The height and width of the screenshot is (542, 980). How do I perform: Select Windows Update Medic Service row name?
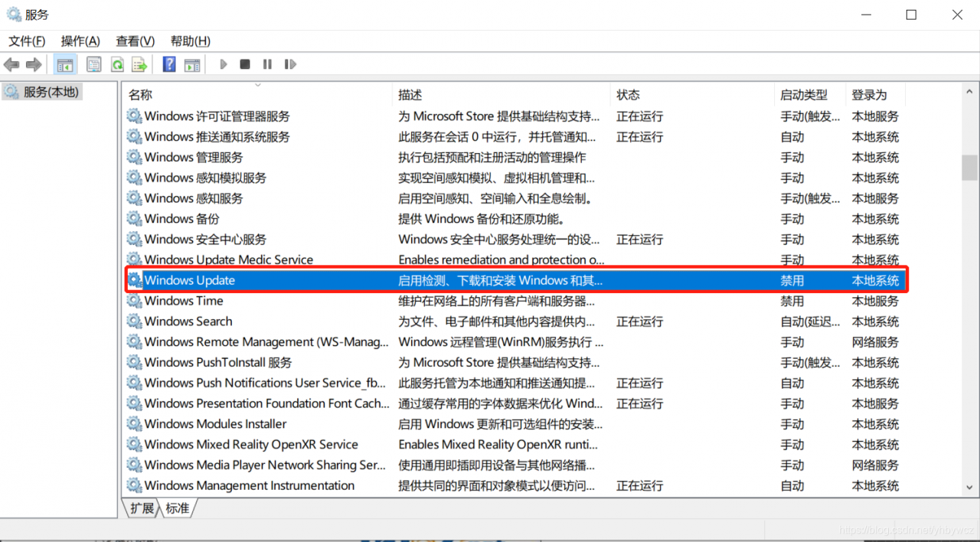click(x=229, y=260)
